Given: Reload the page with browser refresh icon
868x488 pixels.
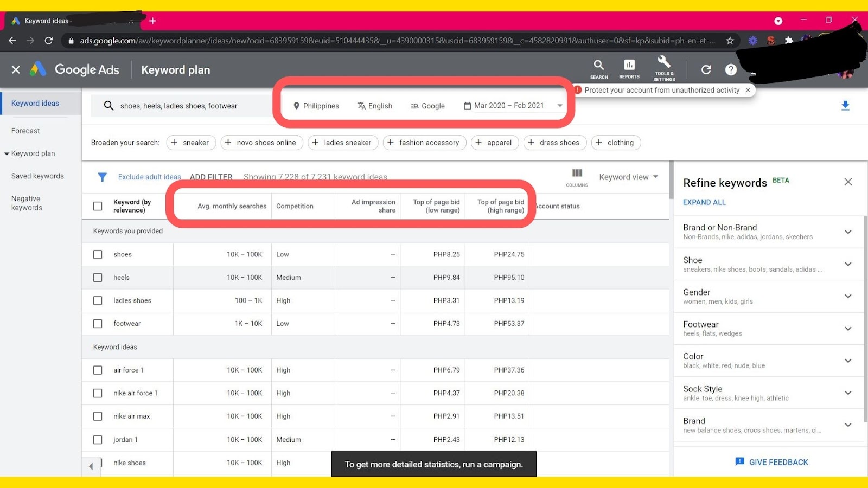Looking at the screenshot, I should tap(49, 41).
